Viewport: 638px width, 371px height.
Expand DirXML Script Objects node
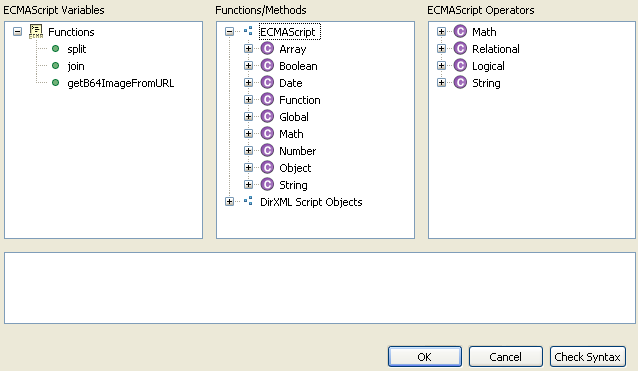229,201
